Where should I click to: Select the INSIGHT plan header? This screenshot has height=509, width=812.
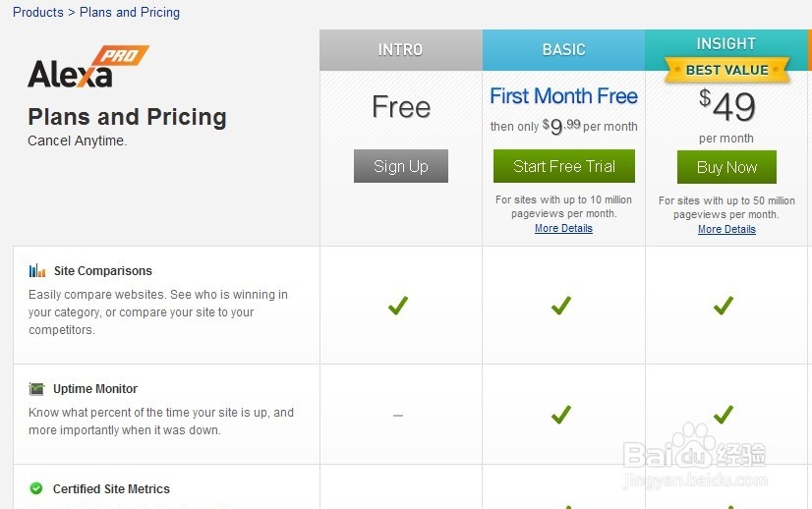coord(725,43)
